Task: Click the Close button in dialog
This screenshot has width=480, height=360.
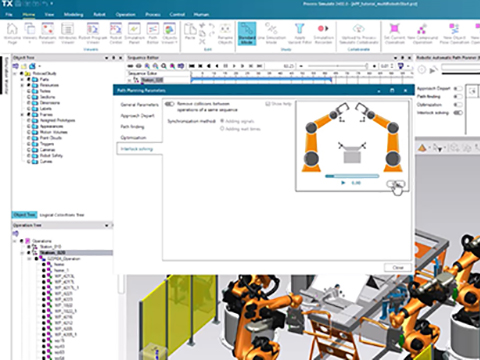Action: click(x=398, y=268)
